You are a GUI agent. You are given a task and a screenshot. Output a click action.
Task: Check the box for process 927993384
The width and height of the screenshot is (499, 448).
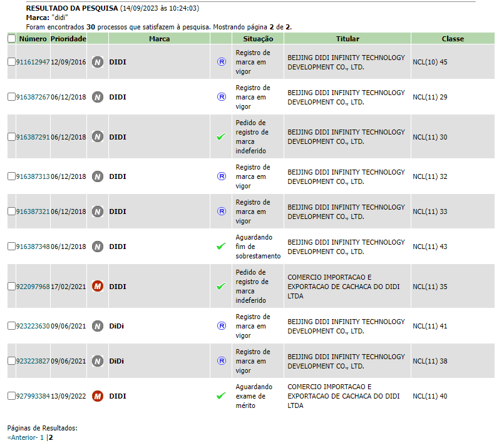coord(11,396)
